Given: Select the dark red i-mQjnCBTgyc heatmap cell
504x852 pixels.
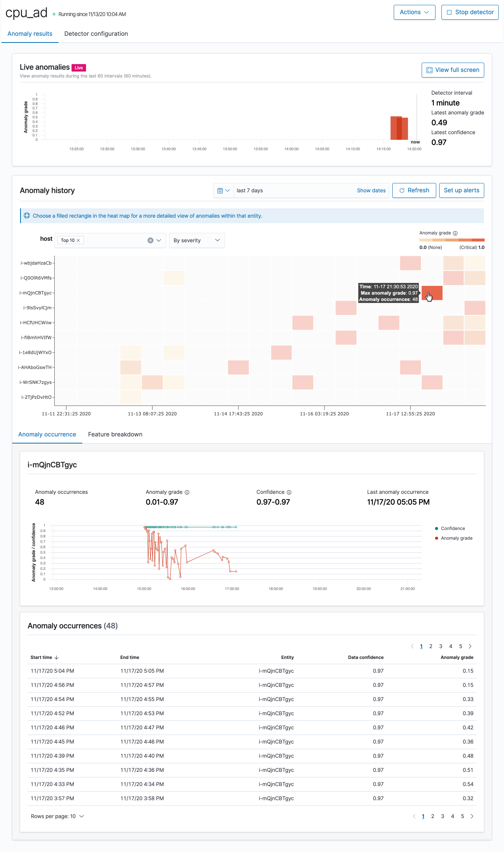Looking at the screenshot, I should pos(432,293).
